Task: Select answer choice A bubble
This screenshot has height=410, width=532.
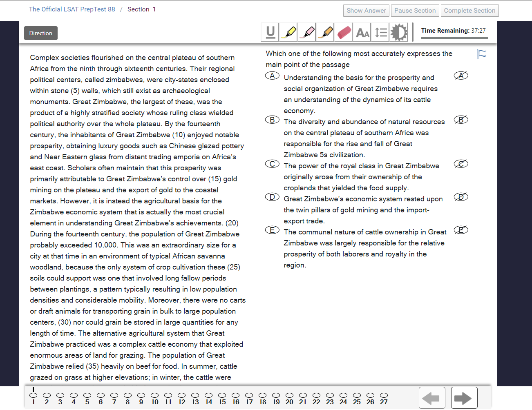Action: point(272,76)
